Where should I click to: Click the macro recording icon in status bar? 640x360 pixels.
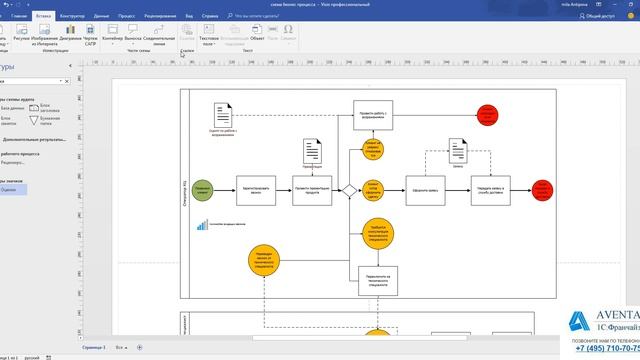49,358
